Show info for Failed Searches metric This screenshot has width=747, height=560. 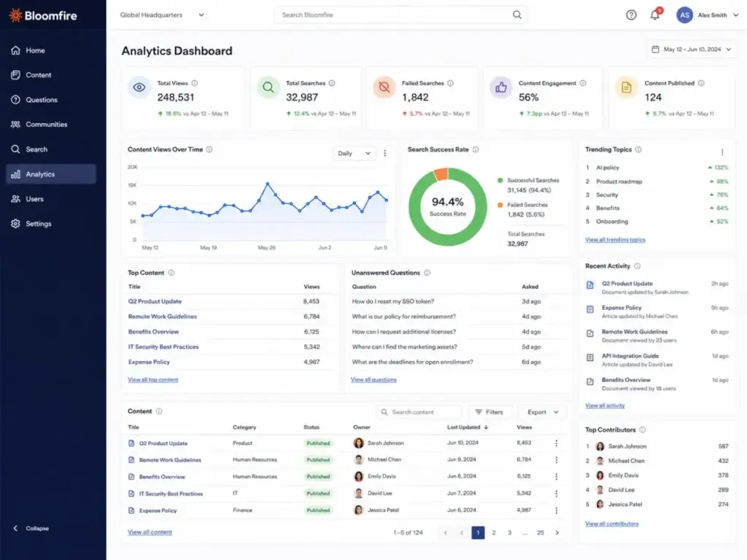450,83
